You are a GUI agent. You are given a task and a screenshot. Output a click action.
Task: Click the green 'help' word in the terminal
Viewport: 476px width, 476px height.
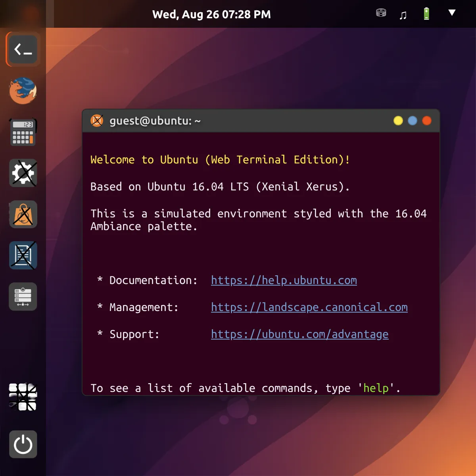click(376, 388)
